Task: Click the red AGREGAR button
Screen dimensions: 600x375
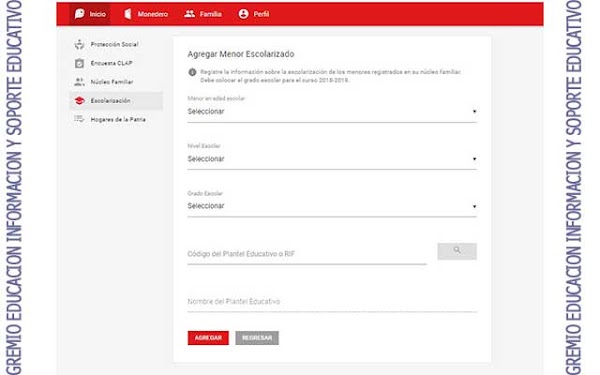Action: tap(208, 338)
